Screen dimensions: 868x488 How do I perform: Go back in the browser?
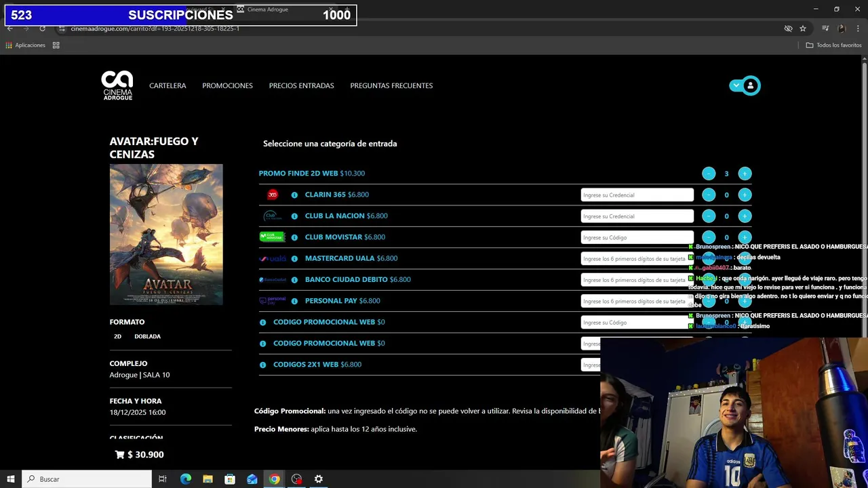pos(9,28)
